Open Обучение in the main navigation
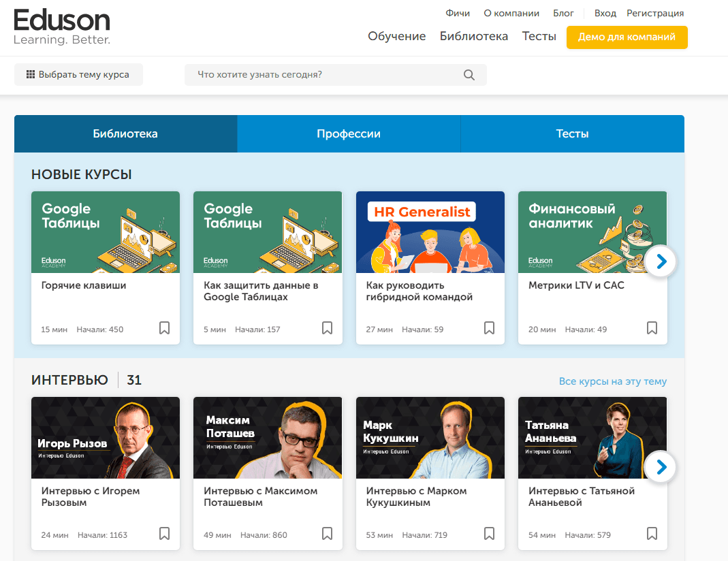Viewport: 728px width, 561px height. click(x=396, y=36)
